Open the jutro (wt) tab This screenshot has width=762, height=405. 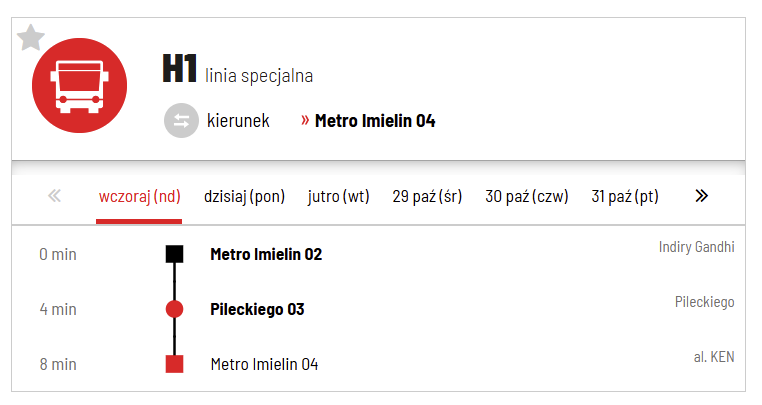[339, 196]
